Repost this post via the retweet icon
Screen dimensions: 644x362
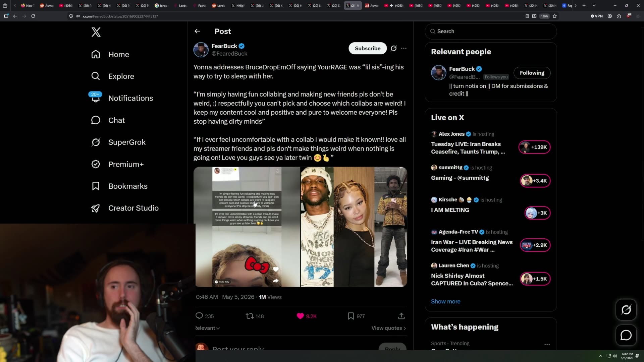250,316
